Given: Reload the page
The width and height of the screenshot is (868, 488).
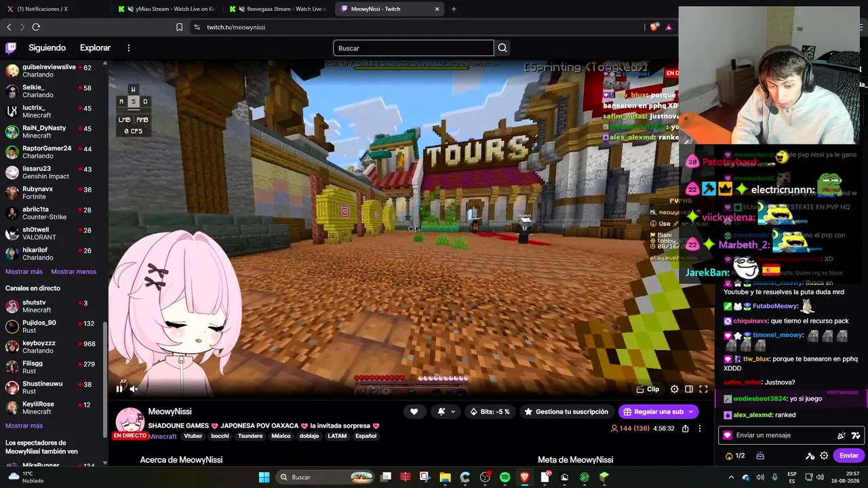Looking at the screenshot, I should 36,27.
